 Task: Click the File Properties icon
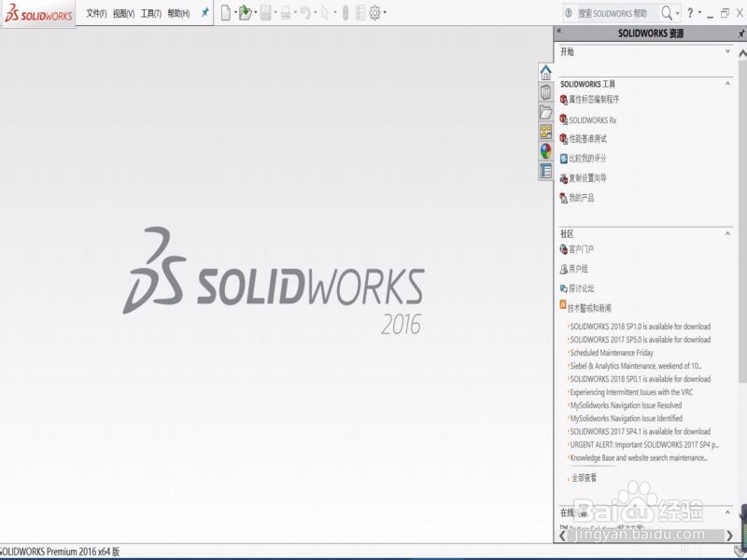tap(360, 13)
